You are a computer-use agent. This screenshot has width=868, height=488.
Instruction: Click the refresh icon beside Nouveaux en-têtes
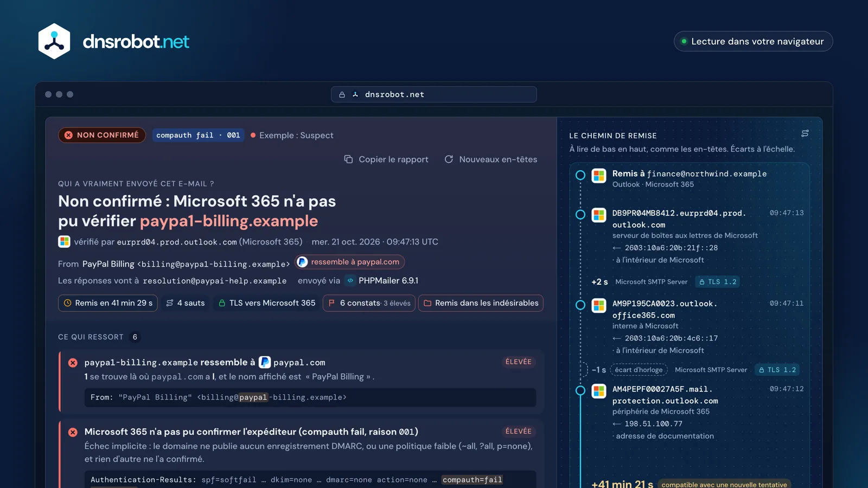pyautogui.click(x=449, y=159)
